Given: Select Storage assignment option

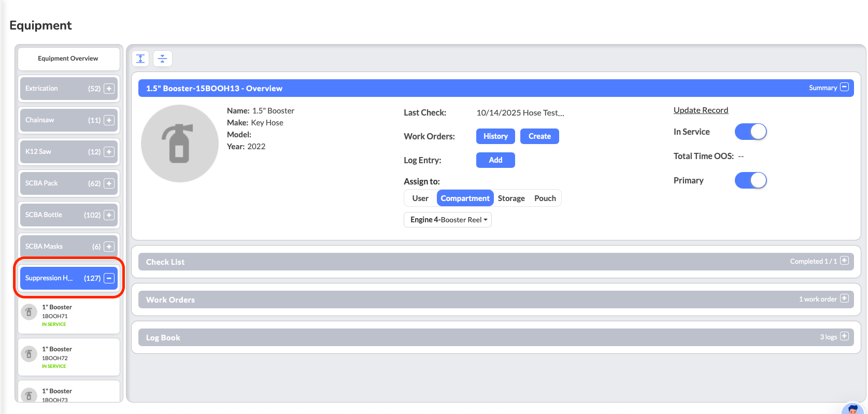Looking at the screenshot, I should pyautogui.click(x=511, y=198).
